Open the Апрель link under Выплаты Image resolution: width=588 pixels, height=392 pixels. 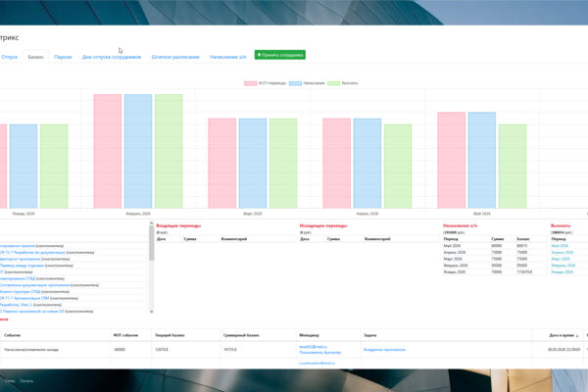point(563,253)
